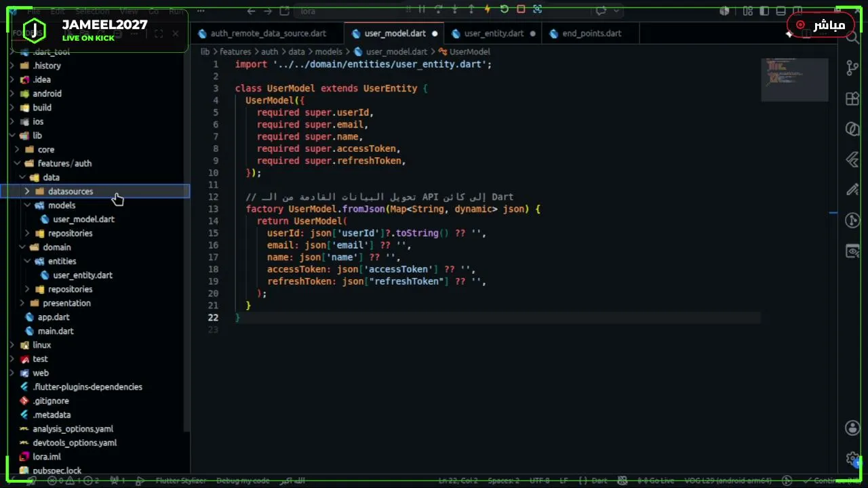Collapse the features/auth folder chevron
The width and height of the screenshot is (868, 488).
click(17, 163)
